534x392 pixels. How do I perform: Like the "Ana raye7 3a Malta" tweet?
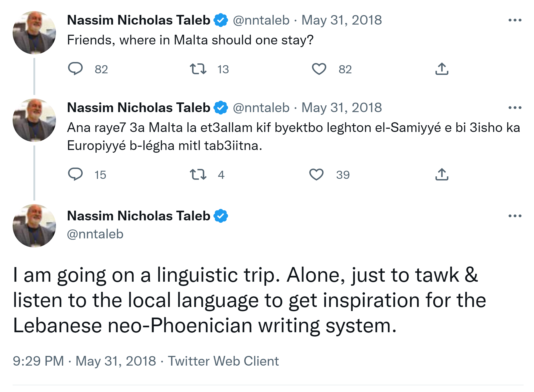[x=316, y=174]
